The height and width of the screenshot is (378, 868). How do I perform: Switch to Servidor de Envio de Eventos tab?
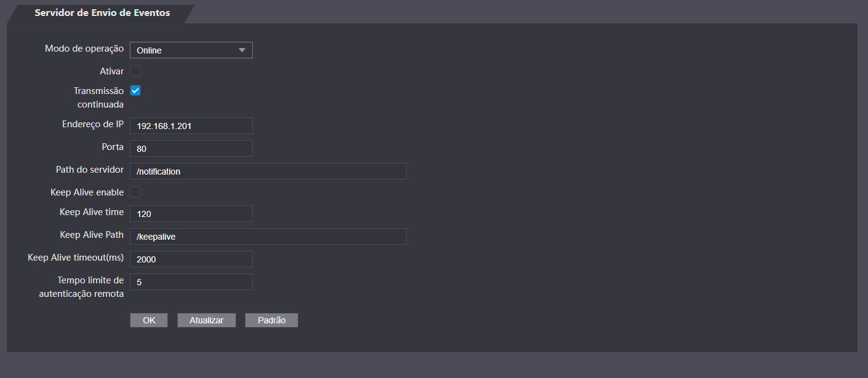pos(102,13)
